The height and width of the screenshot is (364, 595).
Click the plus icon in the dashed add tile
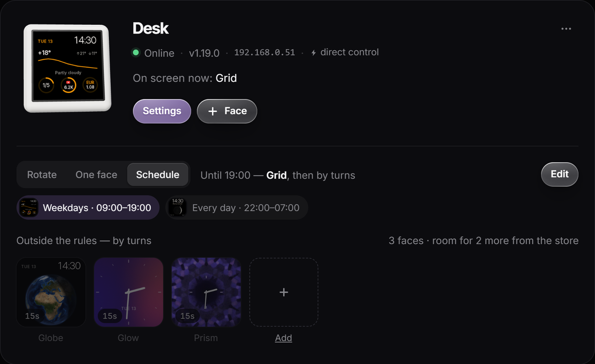pyautogui.click(x=284, y=292)
